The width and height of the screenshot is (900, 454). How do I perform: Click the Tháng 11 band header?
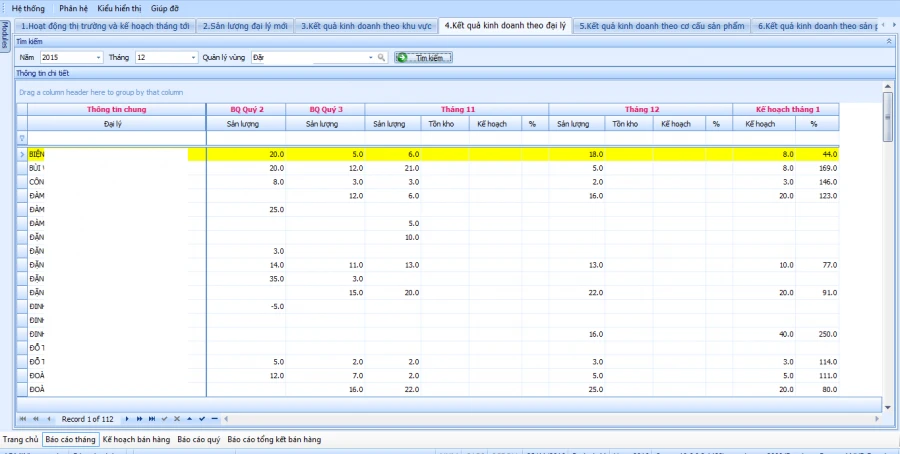click(x=457, y=109)
